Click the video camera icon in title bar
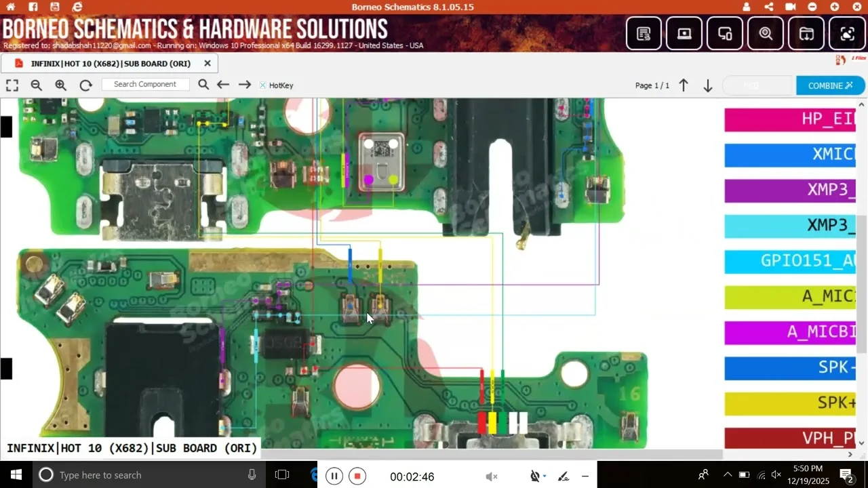 pos(791,7)
